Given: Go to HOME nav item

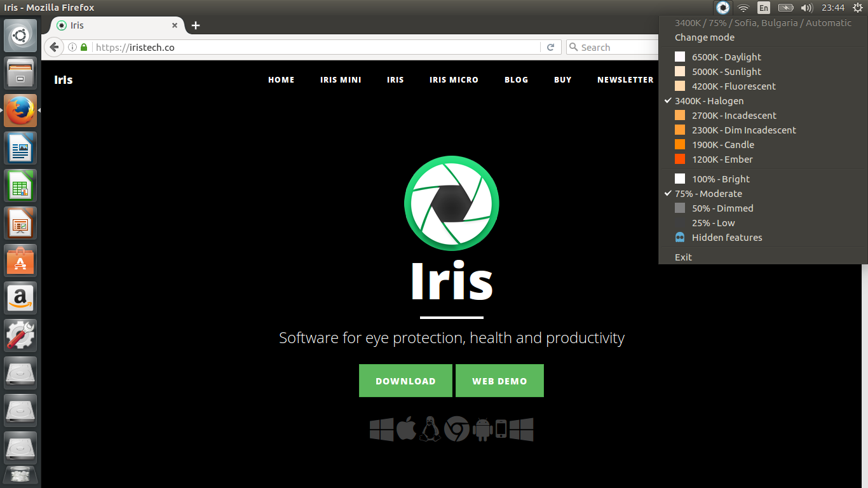Looking at the screenshot, I should tap(281, 80).
